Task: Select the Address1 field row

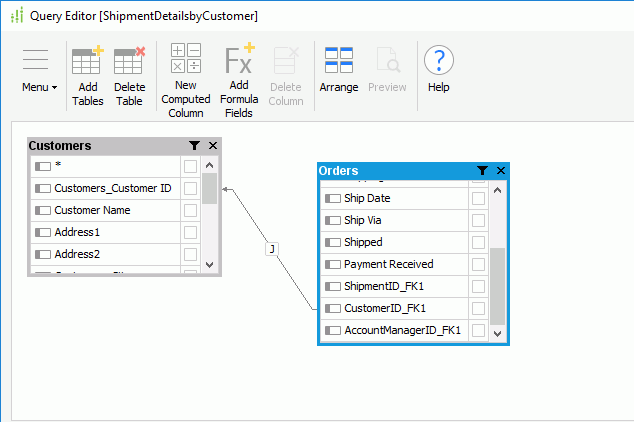Action: click(105, 232)
